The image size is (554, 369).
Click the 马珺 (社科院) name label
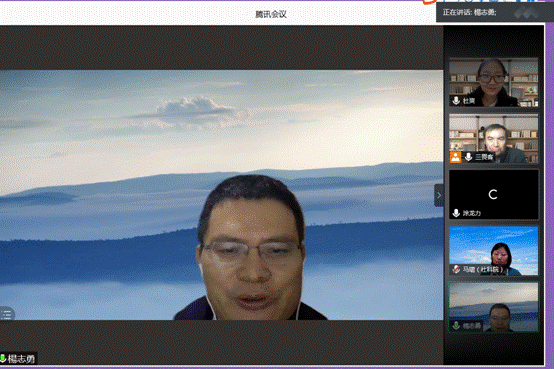point(483,269)
